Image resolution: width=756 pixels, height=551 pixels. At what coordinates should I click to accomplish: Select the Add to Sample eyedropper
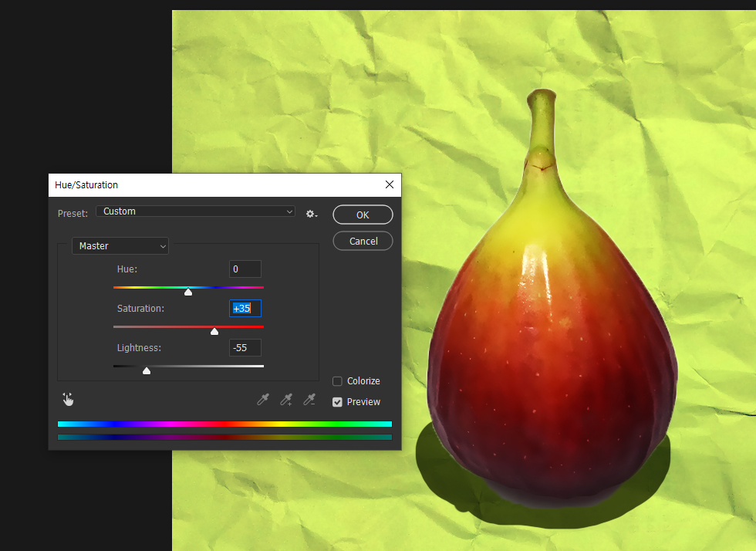tap(286, 399)
